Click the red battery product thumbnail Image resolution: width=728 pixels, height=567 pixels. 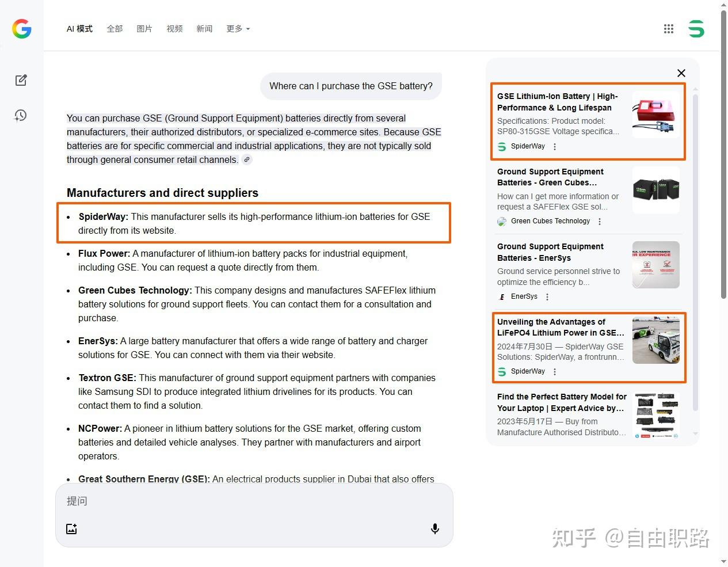(656, 115)
